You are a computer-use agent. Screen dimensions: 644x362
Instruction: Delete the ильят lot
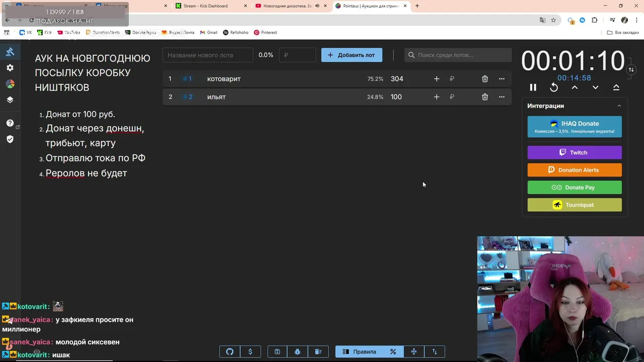click(x=485, y=97)
